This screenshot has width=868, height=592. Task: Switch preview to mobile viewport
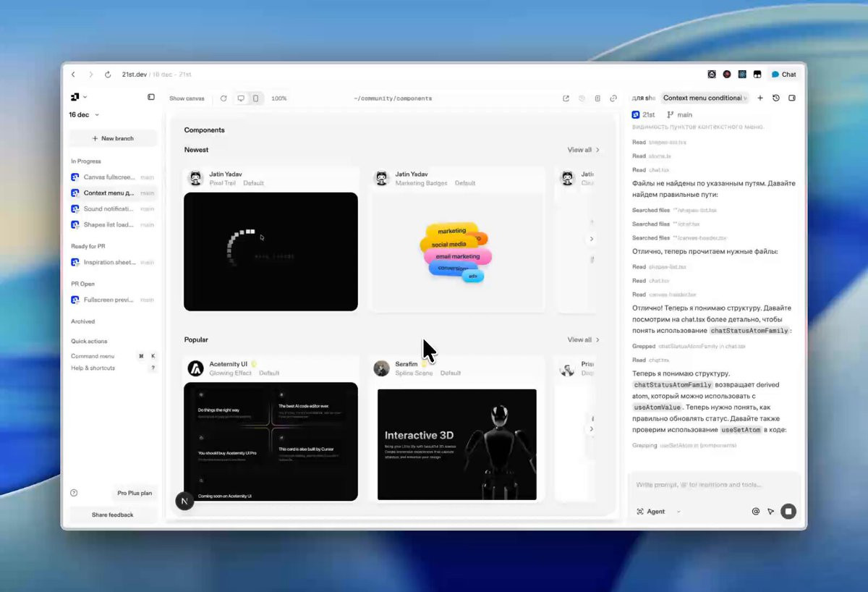(255, 98)
